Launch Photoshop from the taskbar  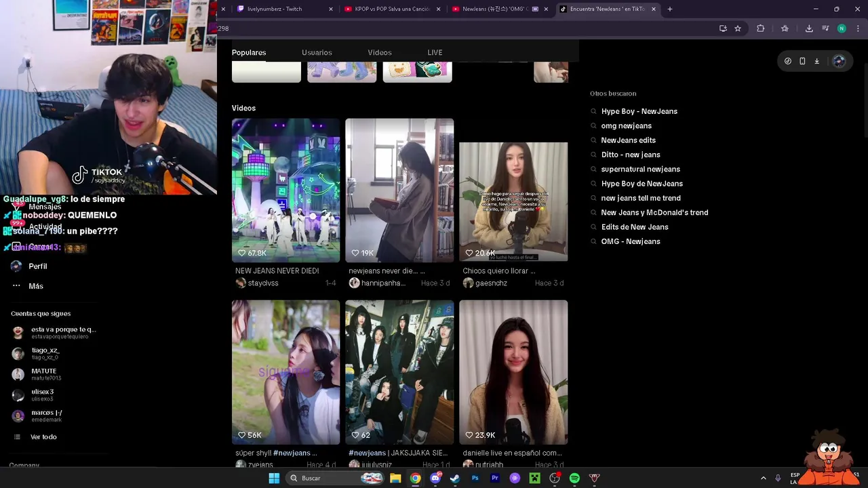(475, 478)
